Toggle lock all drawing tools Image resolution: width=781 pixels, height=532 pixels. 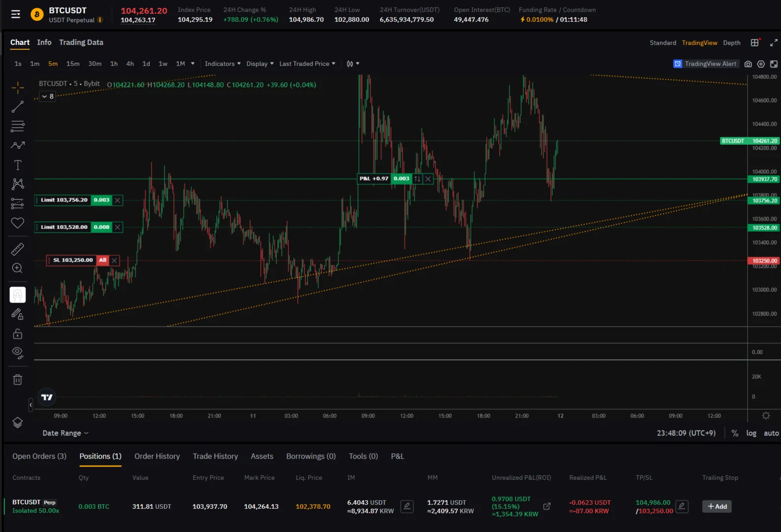coord(18,334)
